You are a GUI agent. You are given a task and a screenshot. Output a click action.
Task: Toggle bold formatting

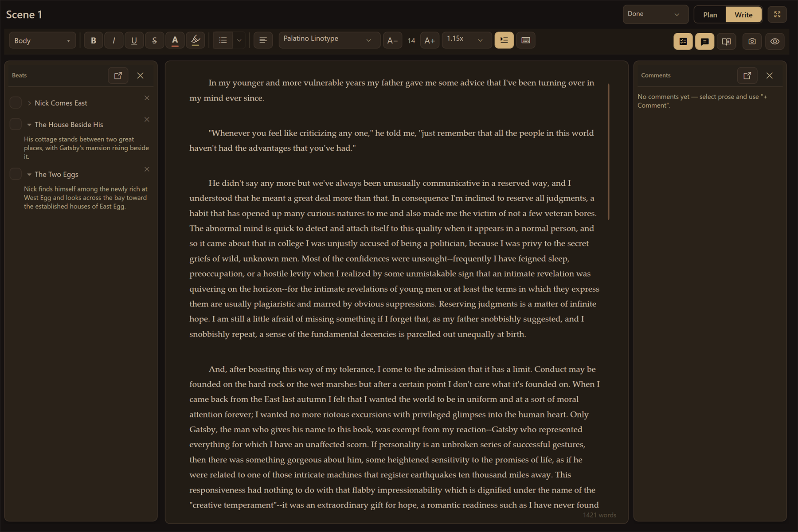[x=94, y=40]
